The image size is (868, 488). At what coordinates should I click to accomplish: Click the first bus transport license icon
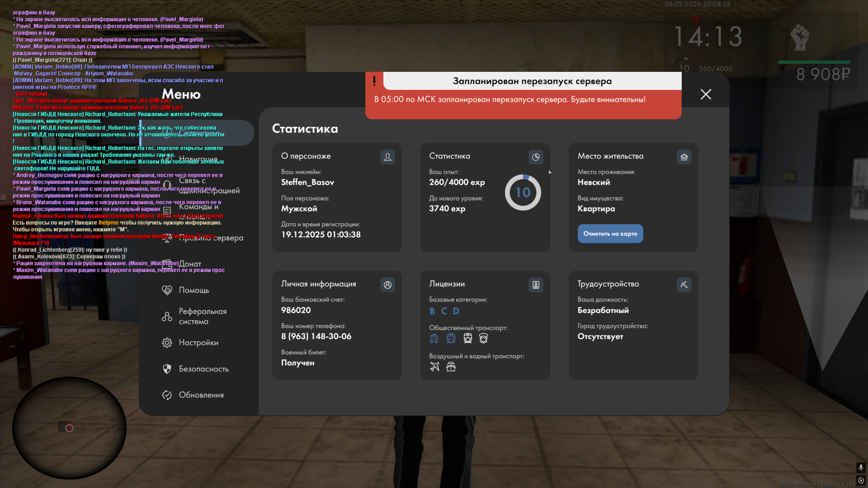coord(434,338)
